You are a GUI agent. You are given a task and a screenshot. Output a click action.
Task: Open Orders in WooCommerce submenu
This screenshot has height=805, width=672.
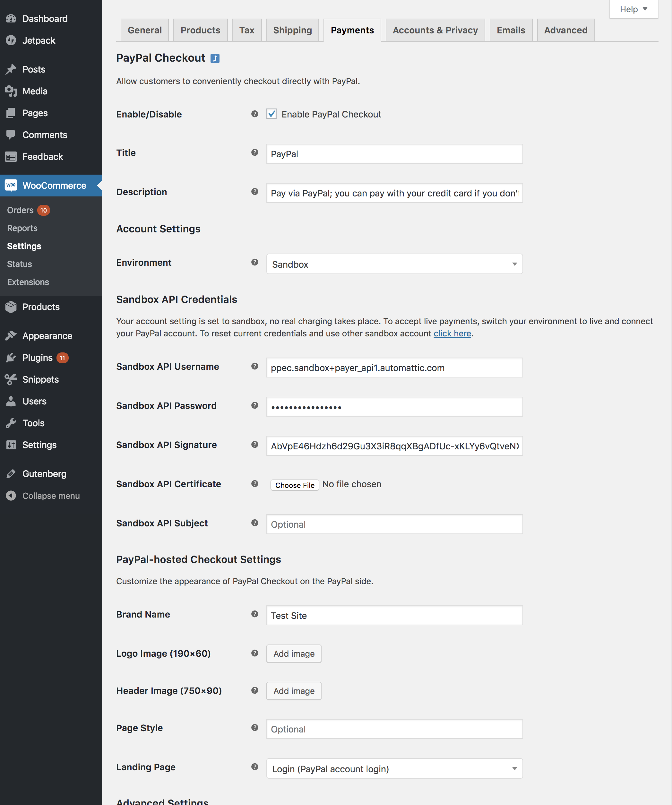[20, 210]
